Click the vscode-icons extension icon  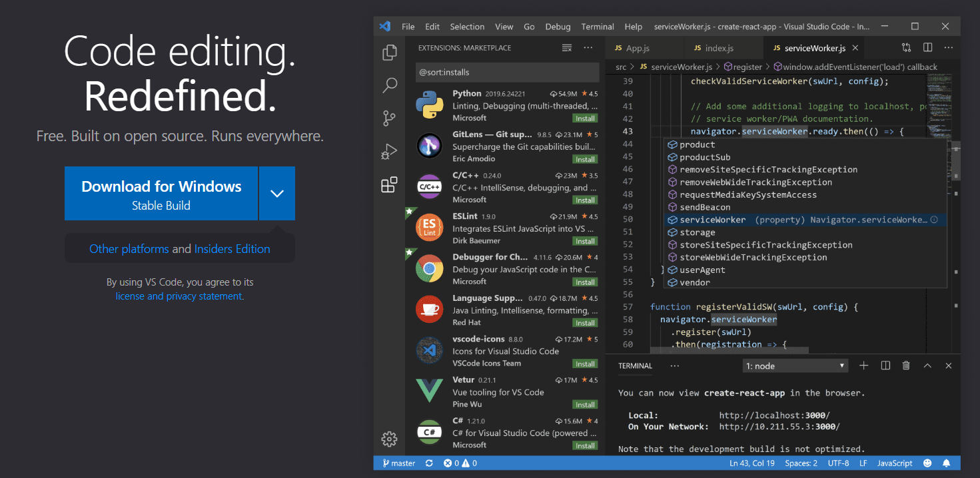pyautogui.click(x=430, y=350)
